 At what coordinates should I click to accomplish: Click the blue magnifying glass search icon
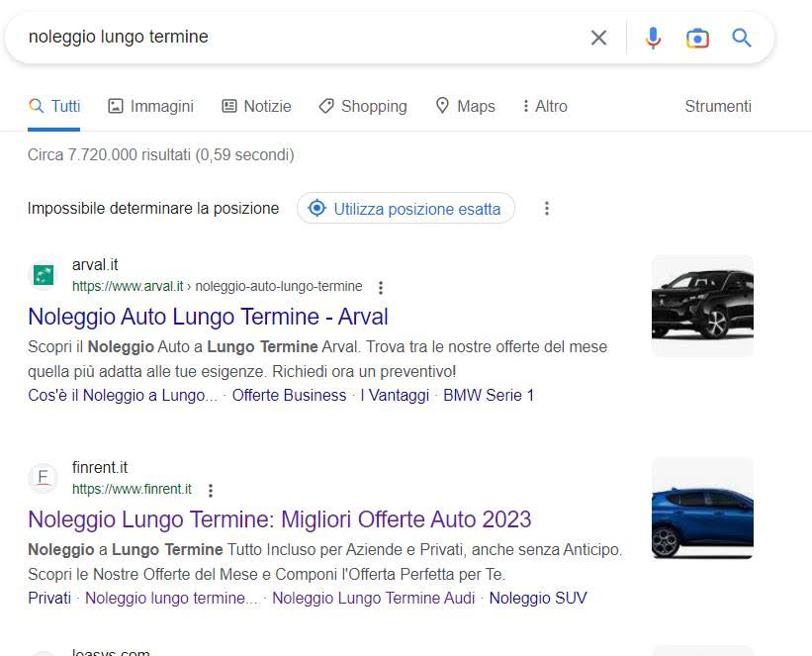(x=742, y=38)
